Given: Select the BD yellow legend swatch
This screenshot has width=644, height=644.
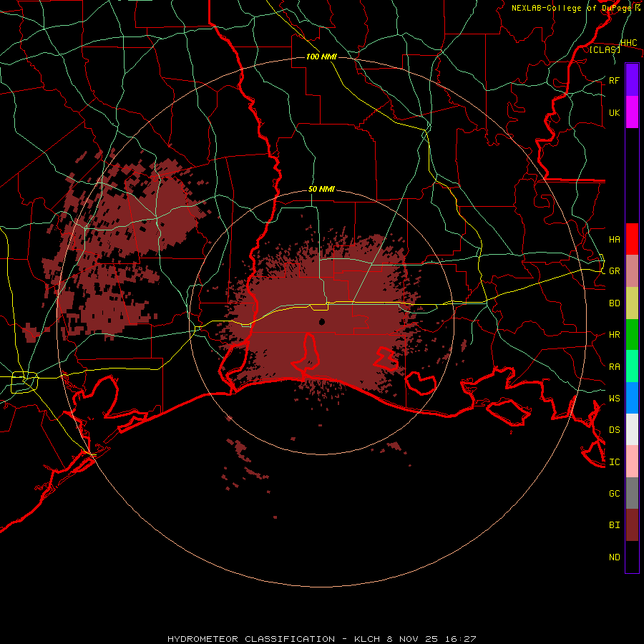Looking at the screenshot, I should point(632,303).
